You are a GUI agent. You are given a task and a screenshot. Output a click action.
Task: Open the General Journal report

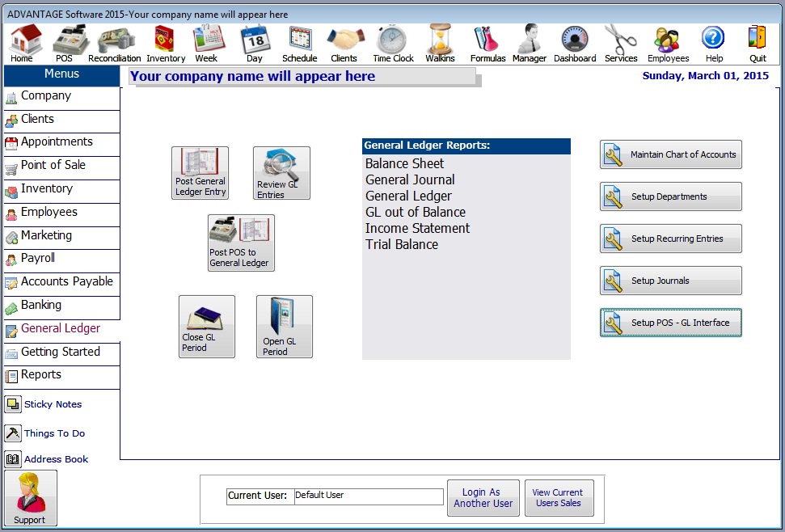(x=410, y=179)
